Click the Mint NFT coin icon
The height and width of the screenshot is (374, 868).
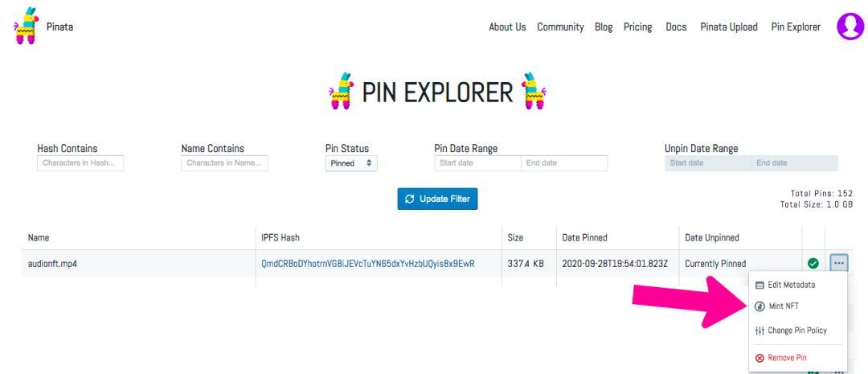[759, 306]
